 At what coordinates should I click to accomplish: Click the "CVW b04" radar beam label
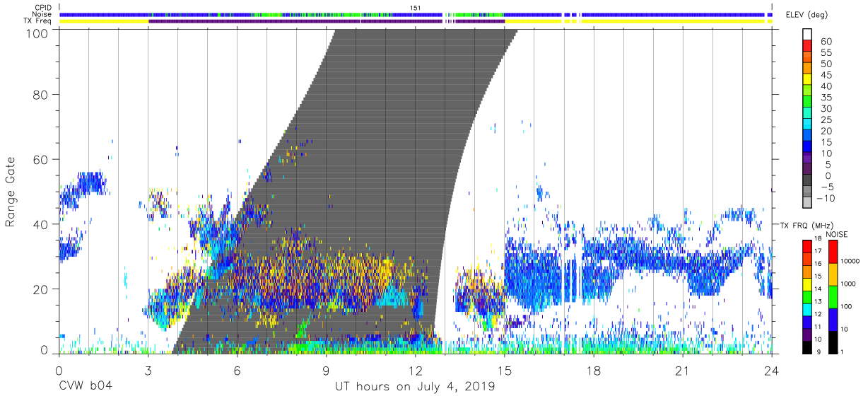86,387
